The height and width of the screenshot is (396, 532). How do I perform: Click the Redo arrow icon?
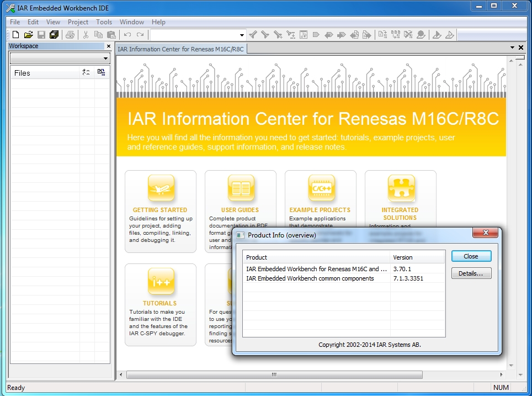point(140,35)
